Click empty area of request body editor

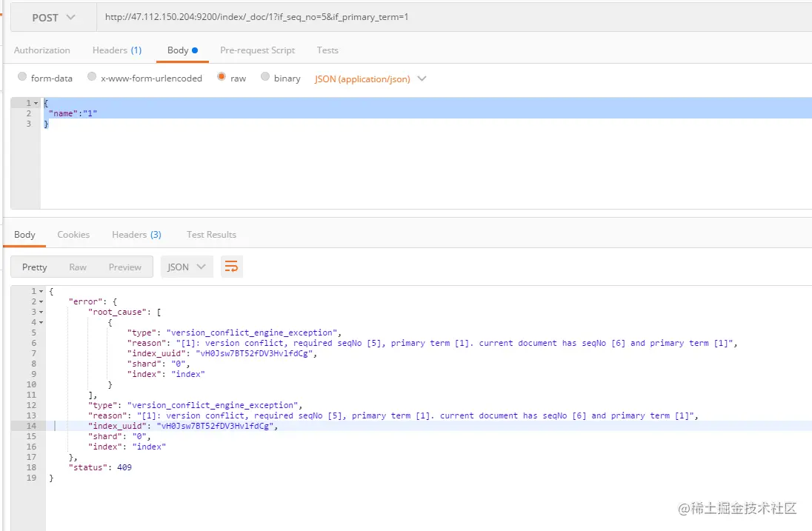pos(425,168)
